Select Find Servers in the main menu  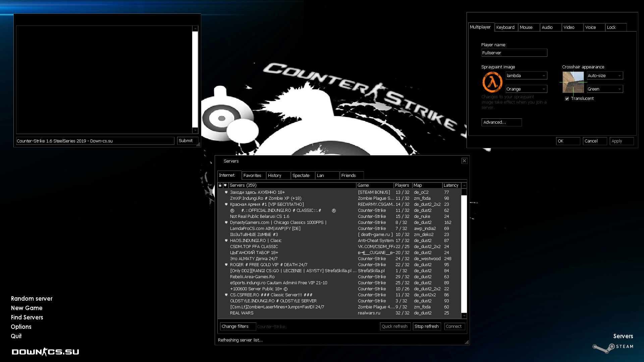27,317
